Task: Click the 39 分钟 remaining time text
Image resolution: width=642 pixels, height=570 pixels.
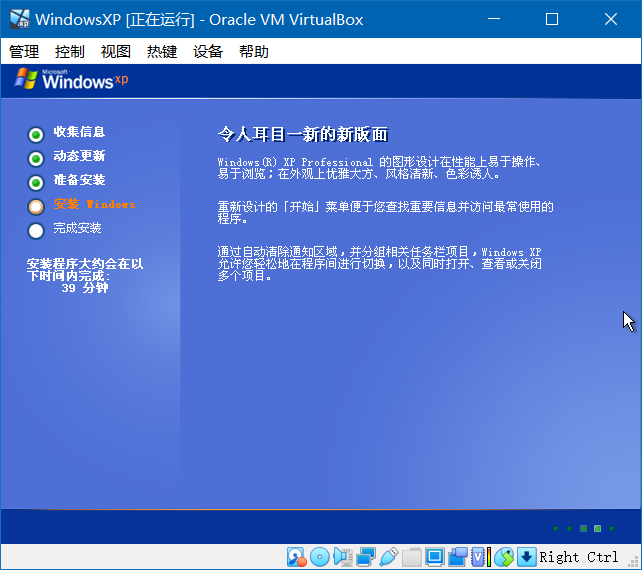Action: (x=85, y=288)
